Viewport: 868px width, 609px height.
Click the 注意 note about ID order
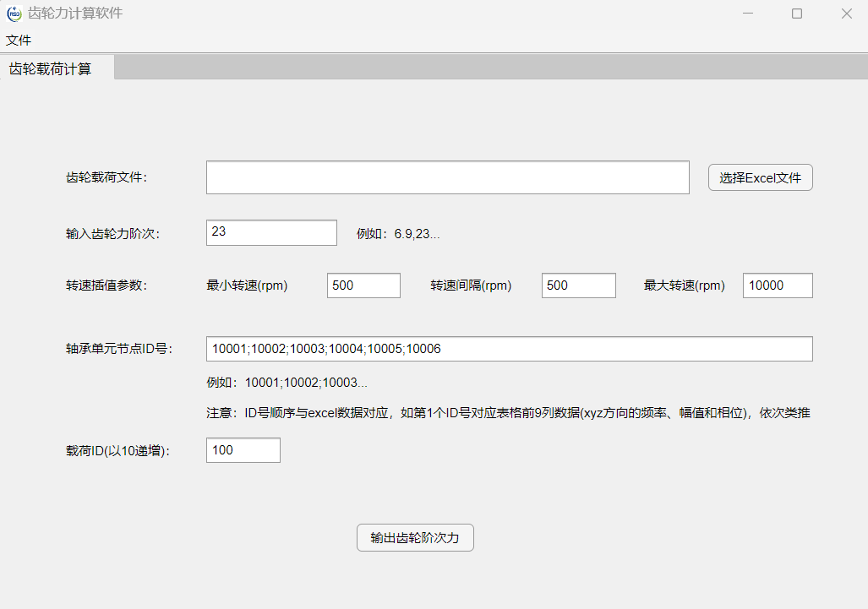509,413
